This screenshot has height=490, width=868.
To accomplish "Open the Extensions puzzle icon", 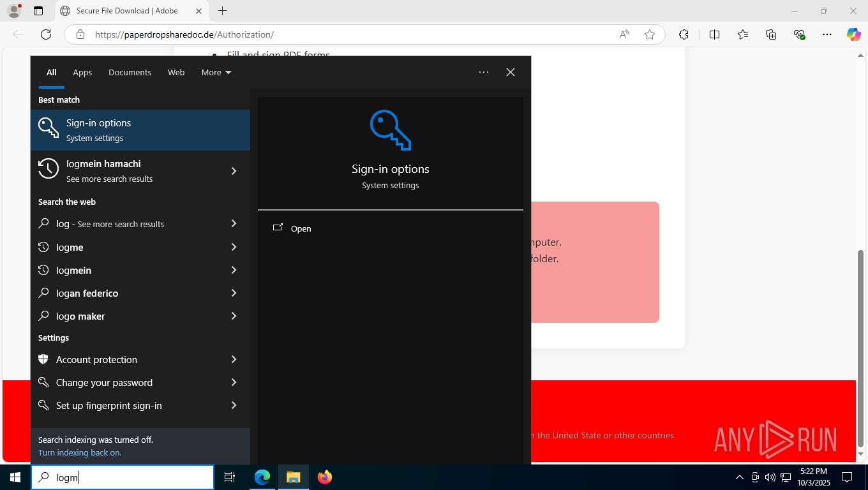I will coord(684,34).
